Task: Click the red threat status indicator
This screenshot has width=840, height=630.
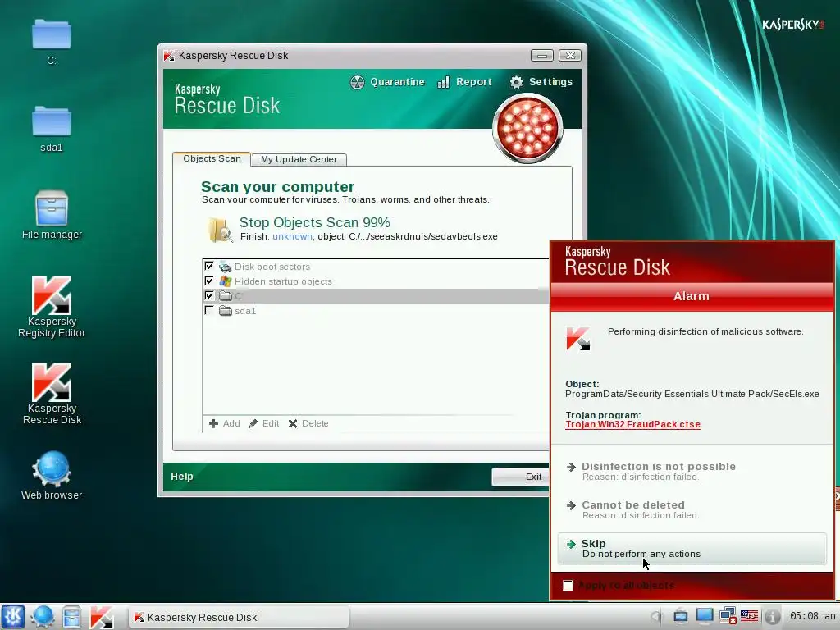Action: click(527, 129)
